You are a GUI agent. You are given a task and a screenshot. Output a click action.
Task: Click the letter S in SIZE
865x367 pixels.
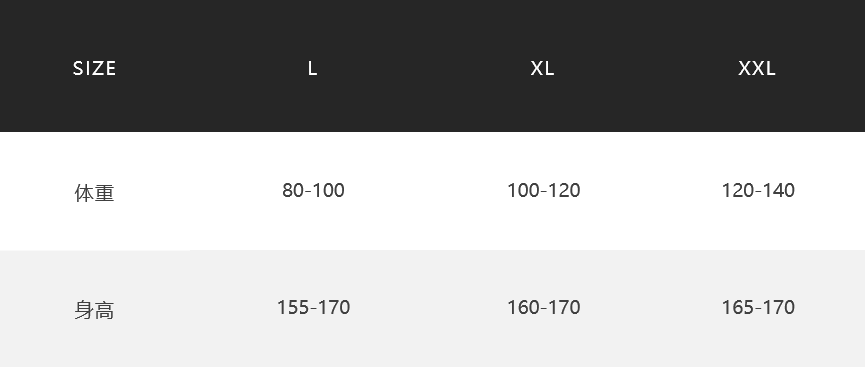(78, 68)
